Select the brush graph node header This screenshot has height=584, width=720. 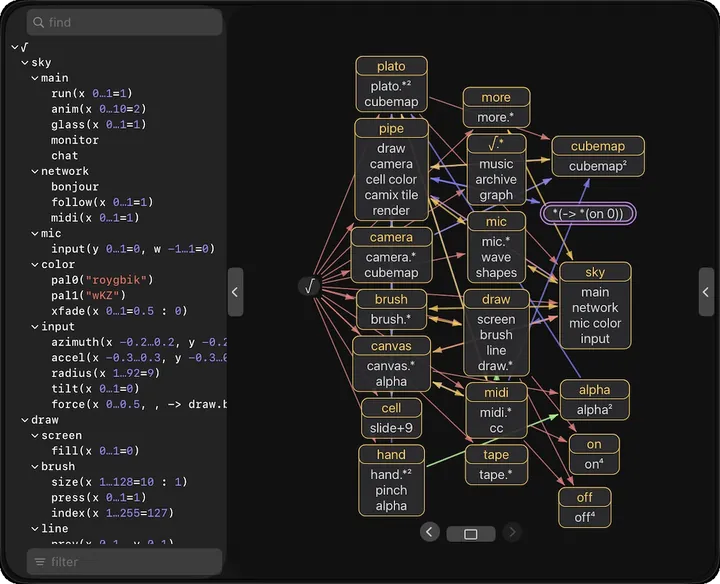tap(391, 299)
